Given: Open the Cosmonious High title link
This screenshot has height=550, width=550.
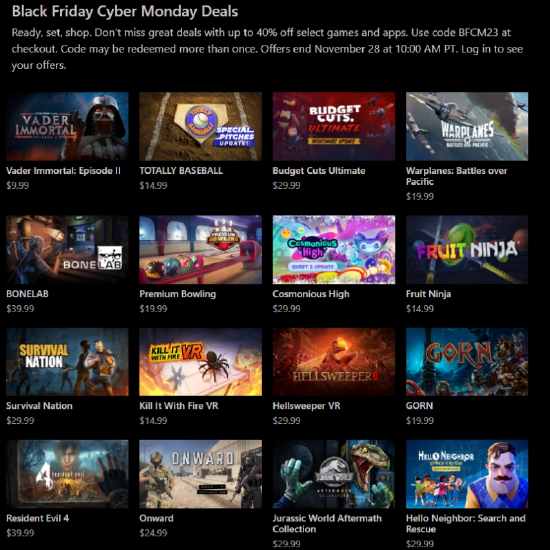Looking at the screenshot, I should [x=311, y=294].
